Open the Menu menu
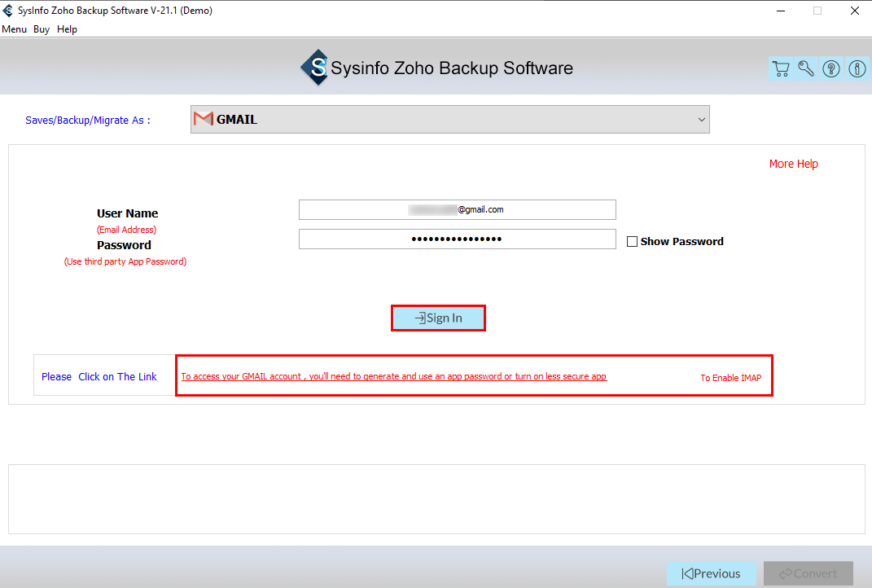This screenshot has height=588, width=872. 15,29
